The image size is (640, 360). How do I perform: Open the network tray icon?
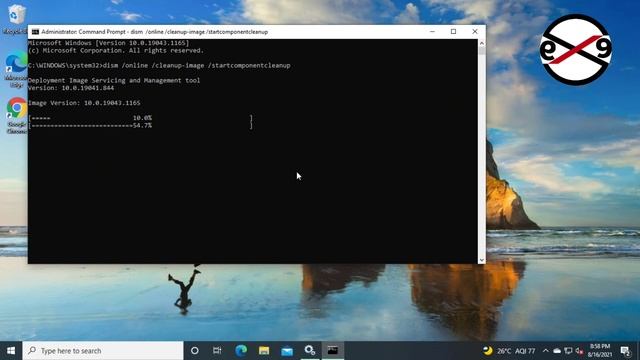pos(568,351)
